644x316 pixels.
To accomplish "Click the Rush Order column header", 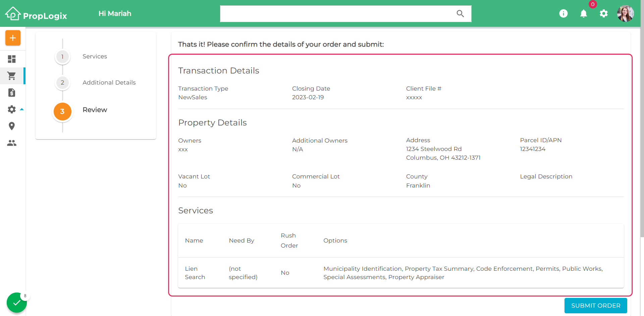I will (x=289, y=241).
